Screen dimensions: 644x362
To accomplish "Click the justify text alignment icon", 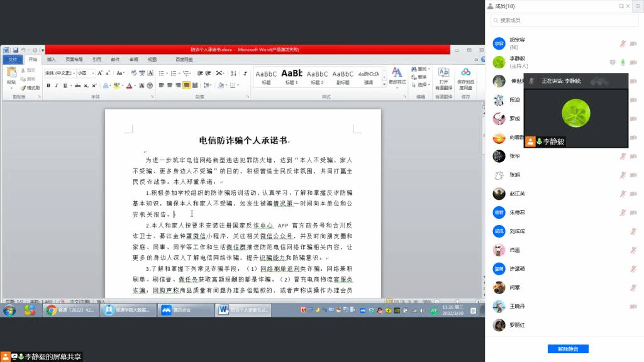I will tap(187, 85).
